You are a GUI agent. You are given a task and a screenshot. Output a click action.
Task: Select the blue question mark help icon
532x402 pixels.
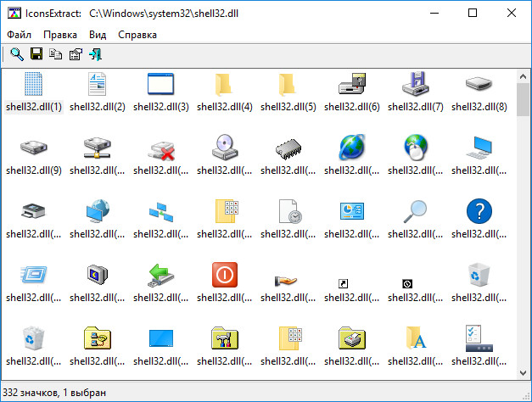pos(479,211)
